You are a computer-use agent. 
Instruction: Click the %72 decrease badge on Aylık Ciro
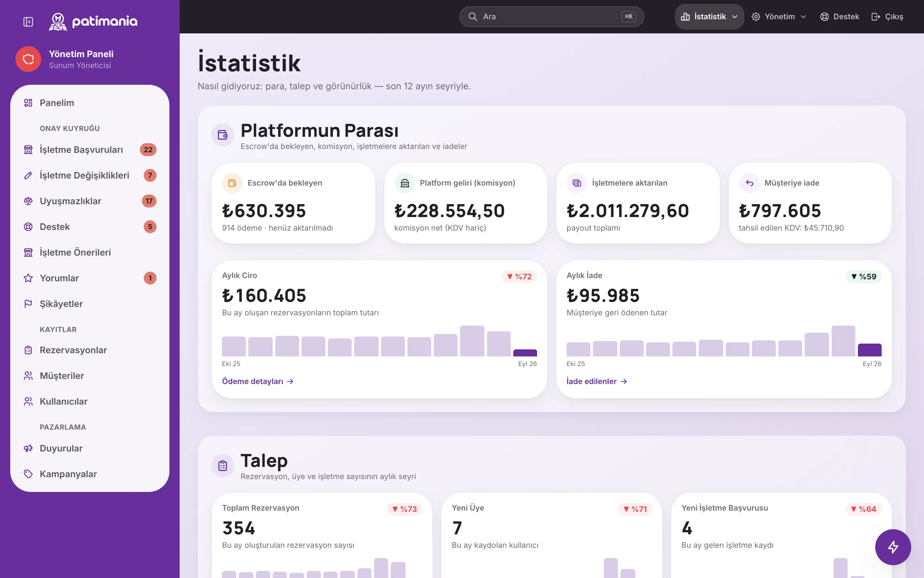[519, 277]
